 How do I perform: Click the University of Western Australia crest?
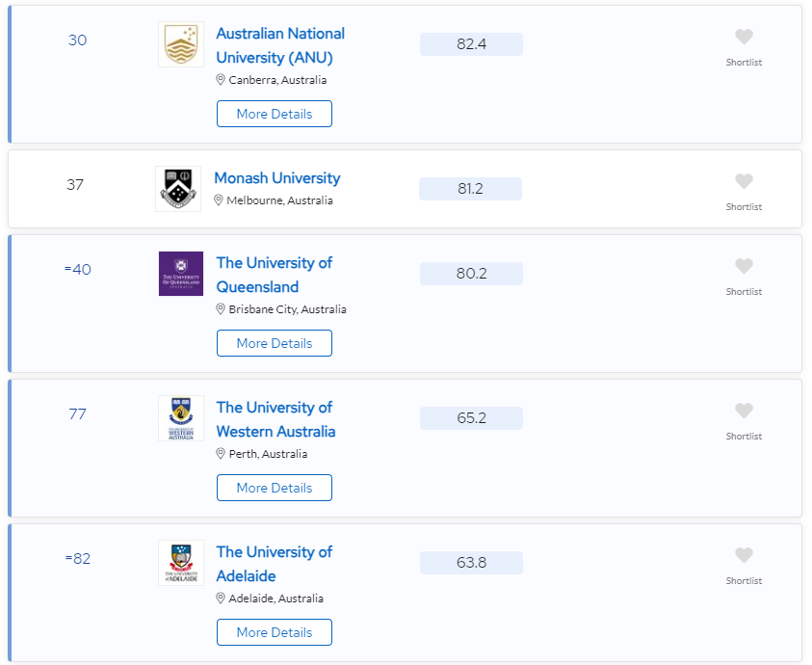coord(181,418)
